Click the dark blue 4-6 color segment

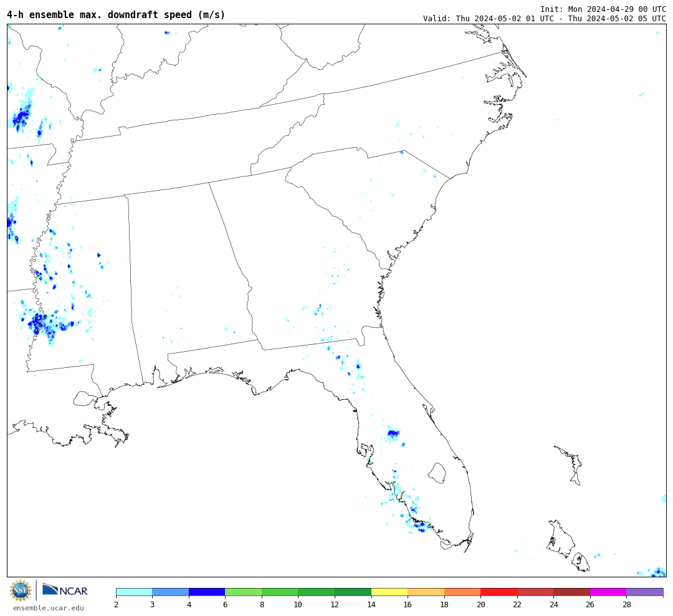207,592
